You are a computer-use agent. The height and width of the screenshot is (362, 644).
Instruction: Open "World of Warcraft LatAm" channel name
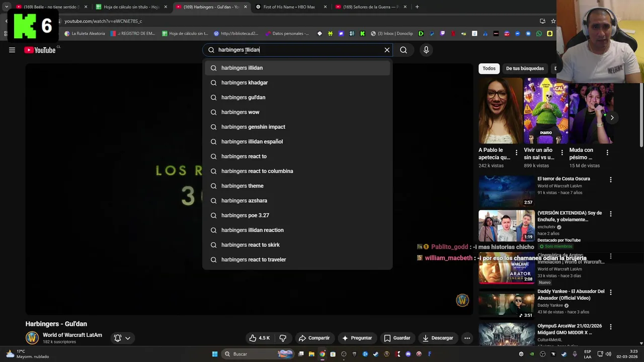click(72, 335)
